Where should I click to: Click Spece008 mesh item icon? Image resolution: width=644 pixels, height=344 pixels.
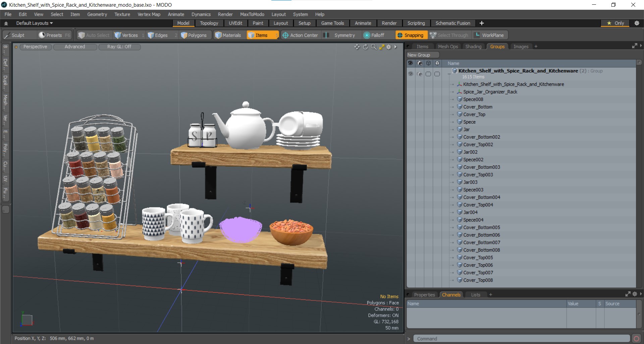[460, 99]
